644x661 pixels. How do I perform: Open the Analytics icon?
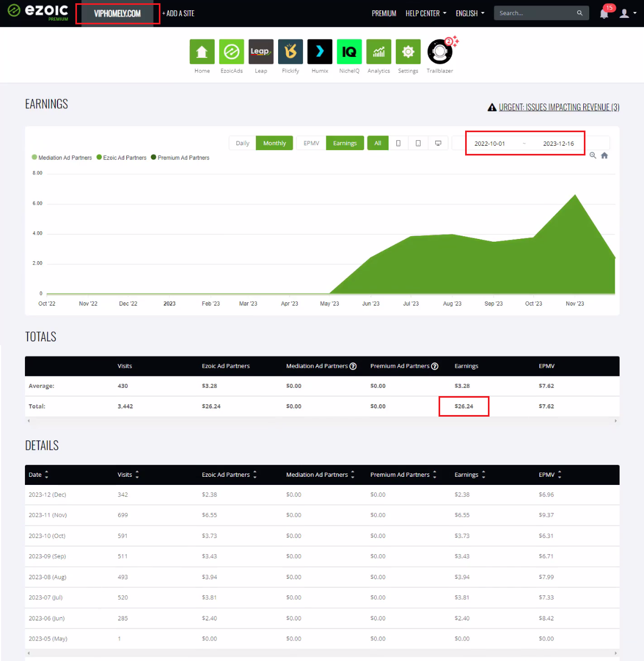point(379,52)
